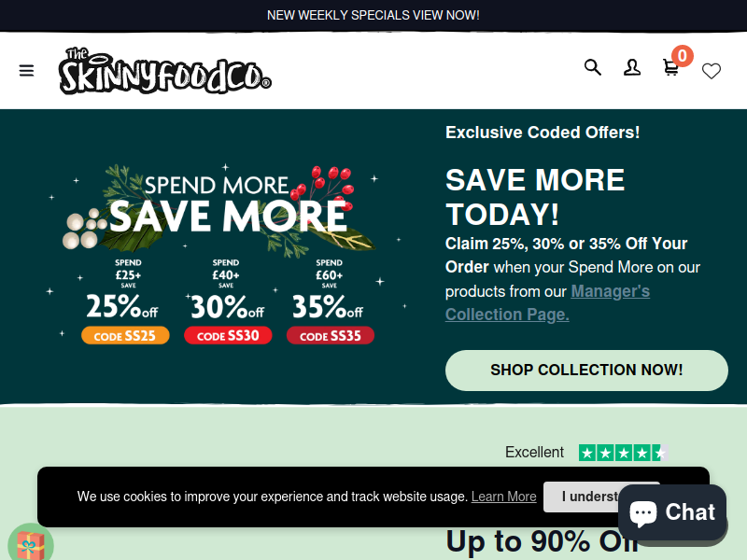This screenshot has width=747, height=560.
Task: Click New Weekly Specials announcement bar
Action: pyautogui.click(x=373, y=15)
